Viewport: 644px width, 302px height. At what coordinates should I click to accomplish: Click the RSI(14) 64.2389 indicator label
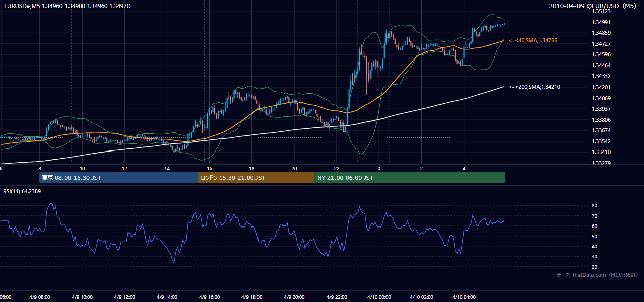22,191
